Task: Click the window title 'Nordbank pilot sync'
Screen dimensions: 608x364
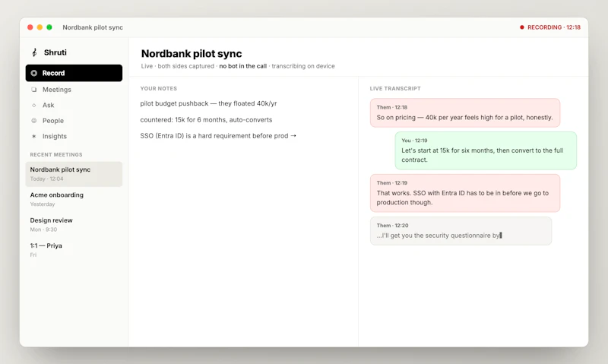Action: point(93,27)
